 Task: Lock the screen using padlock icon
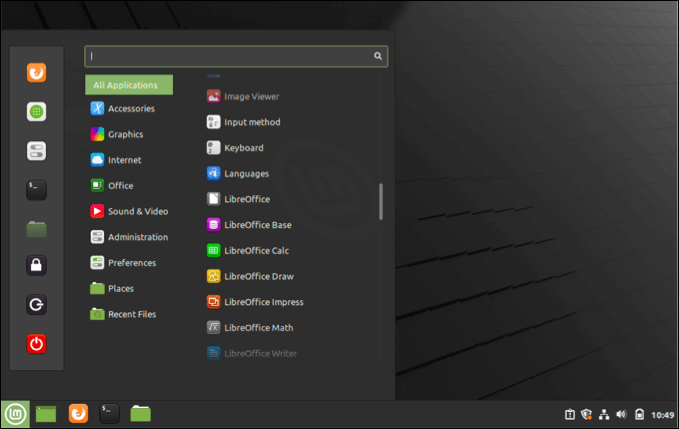pyautogui.click(x=36, y=265)
